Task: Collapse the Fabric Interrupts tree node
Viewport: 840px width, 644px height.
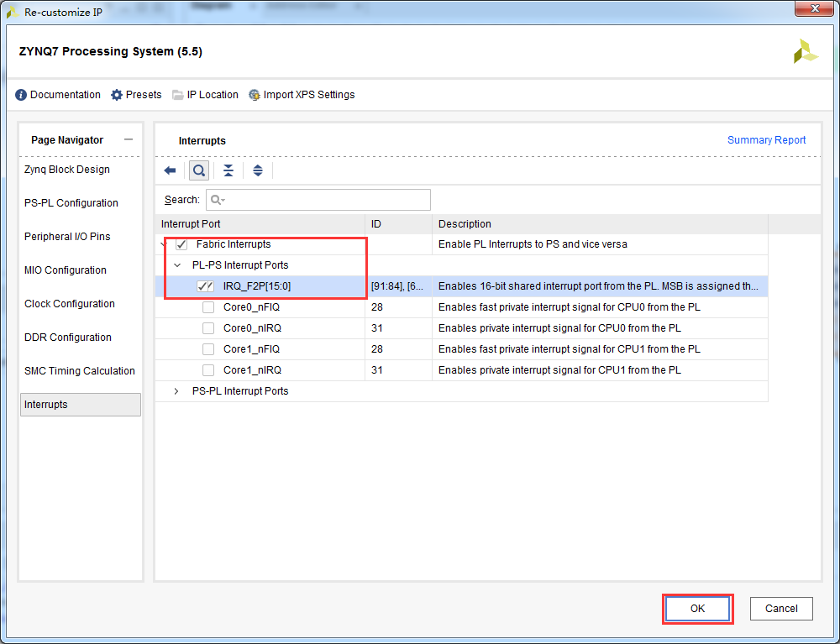Action: pyautogui.click(x=163, y=244)
